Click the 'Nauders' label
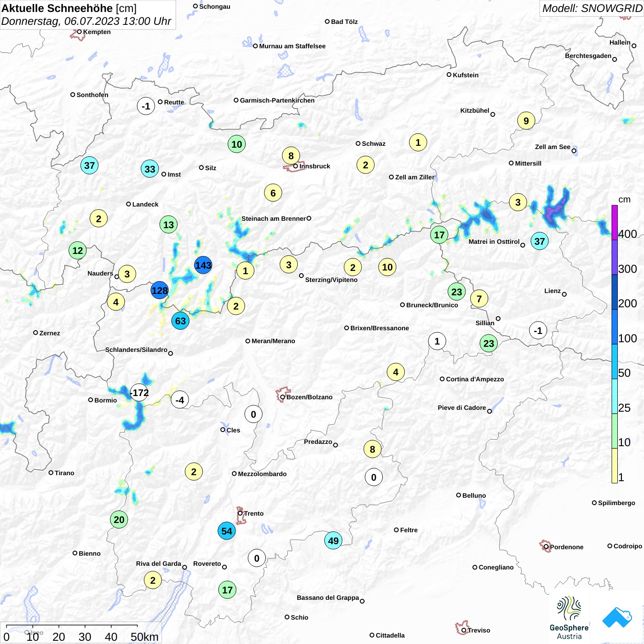The image size is (644, 644). (100, 273)
